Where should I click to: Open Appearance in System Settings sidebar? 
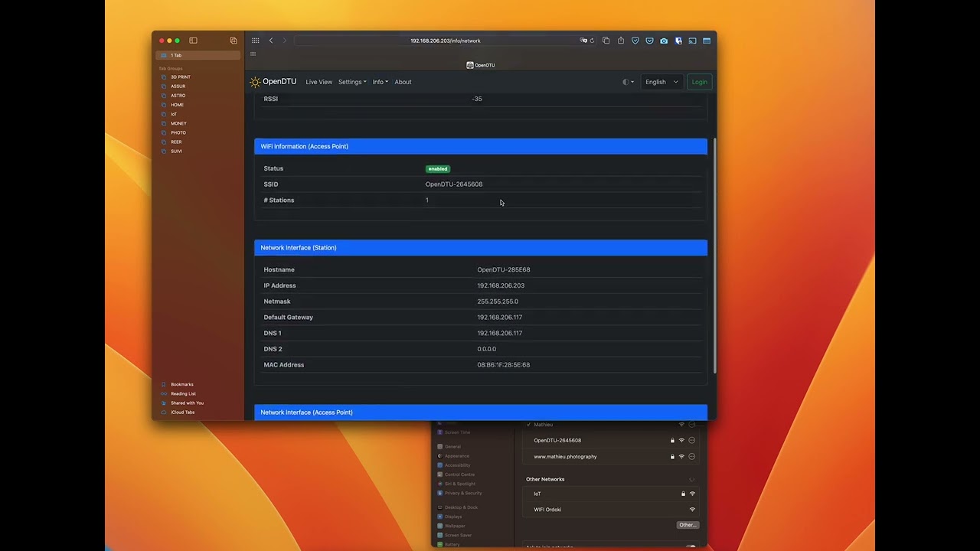(453, 456)
